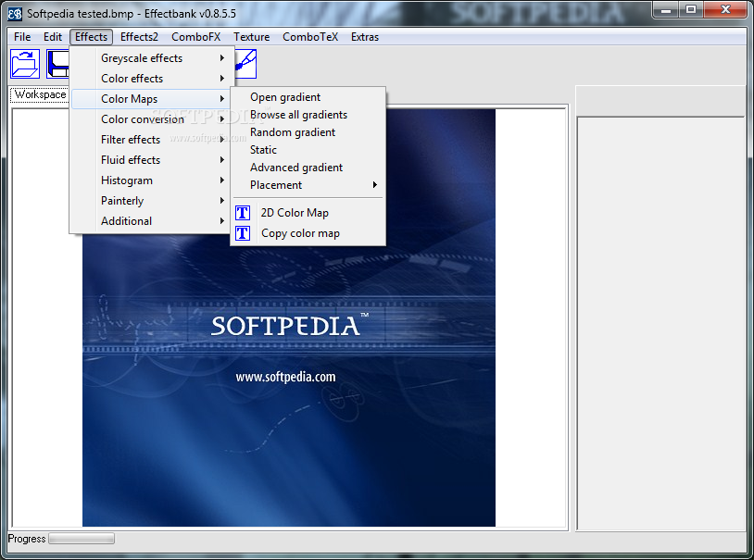This screenshot has width=754, height=560.
Task: Choose Open gradient
Action: pyautogui.click(x=308, y=97)
